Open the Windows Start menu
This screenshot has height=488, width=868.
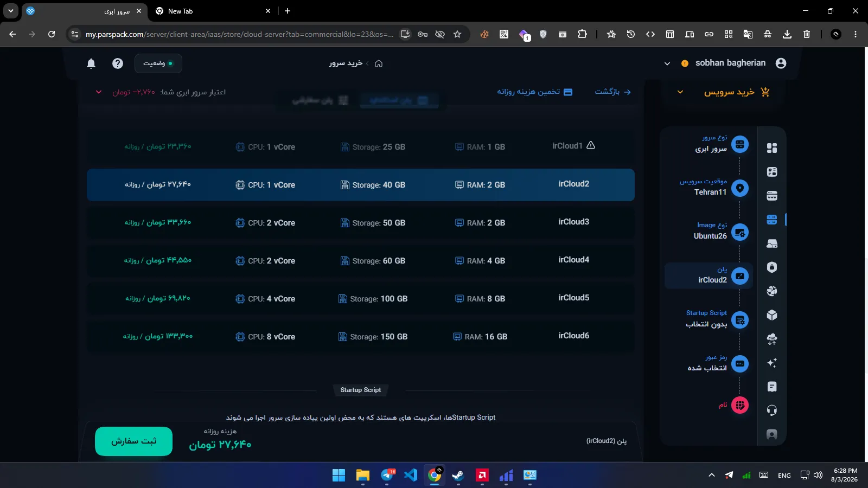[x=339, y=476]
